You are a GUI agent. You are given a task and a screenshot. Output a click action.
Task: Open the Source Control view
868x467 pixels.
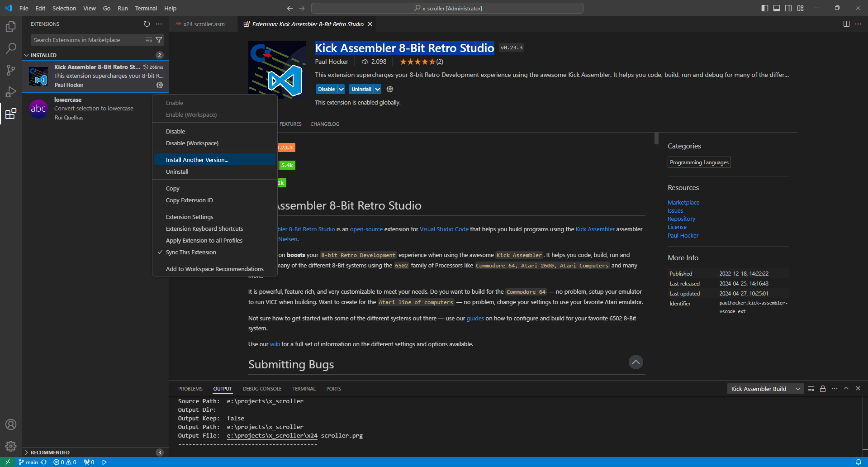click(11, 70)
